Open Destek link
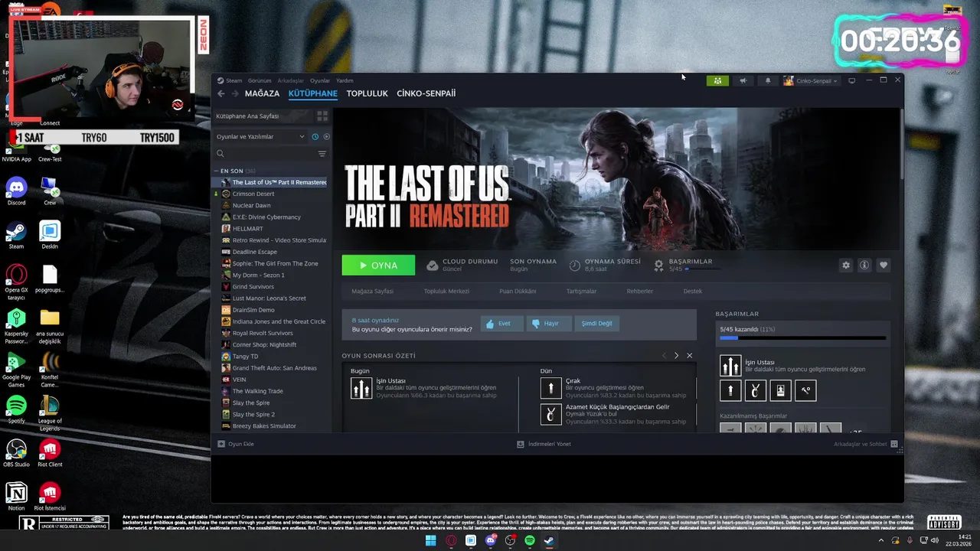This screenshot has width=980, height=551. [x=693, y=291]
